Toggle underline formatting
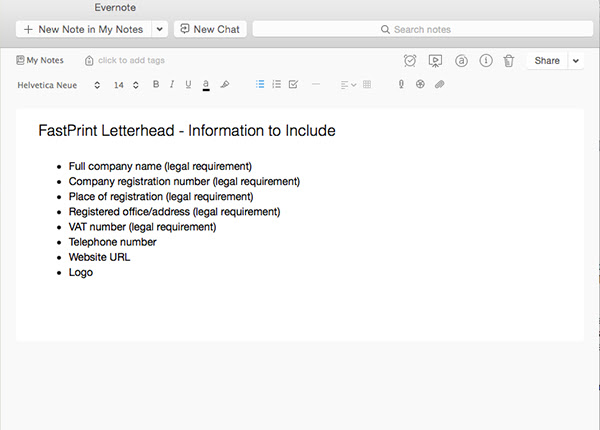 [x=188, y=85]
